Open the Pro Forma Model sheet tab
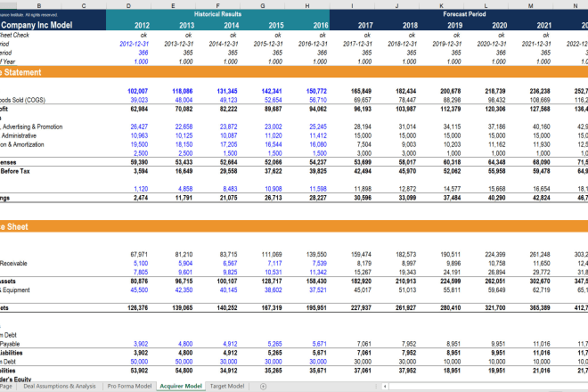588x392 pixels. [x=129, y=386]
